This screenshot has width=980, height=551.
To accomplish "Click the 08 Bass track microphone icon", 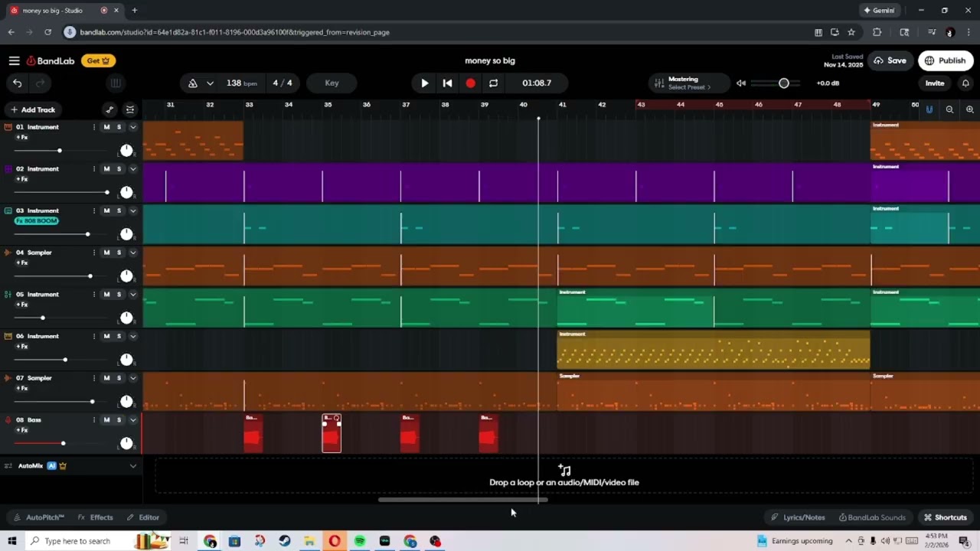I will click(8, 420).
